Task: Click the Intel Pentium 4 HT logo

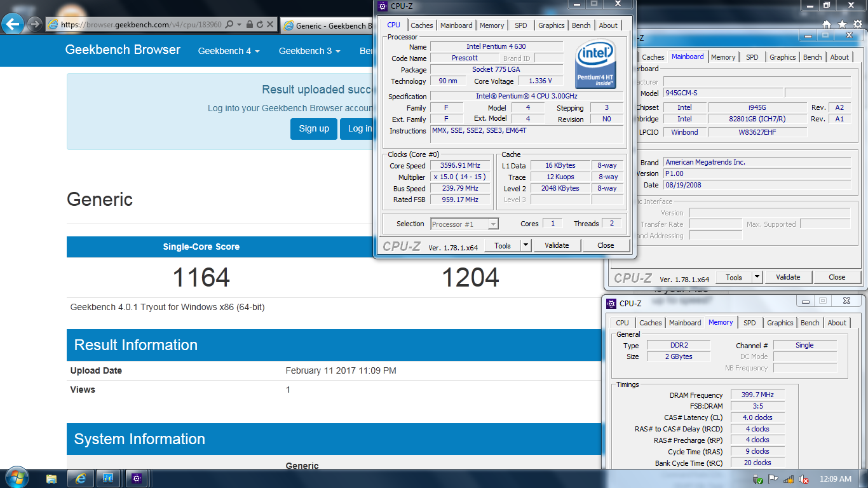Action: tap(595, 64)
